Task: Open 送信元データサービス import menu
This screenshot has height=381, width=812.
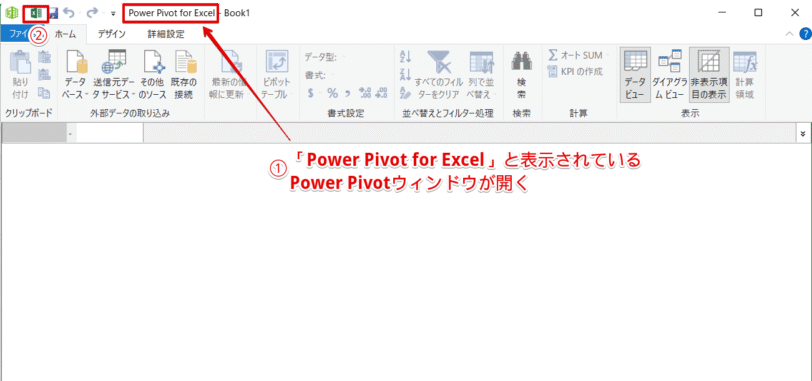Action: [113, 75]
